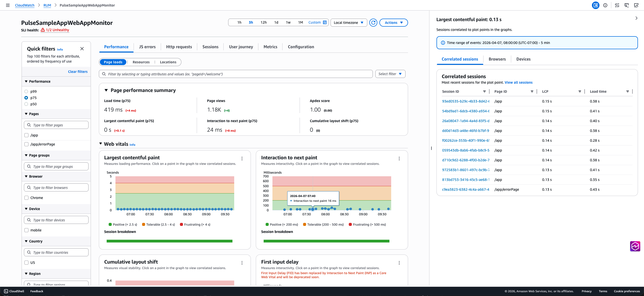644x296 pixels.
Task: Click the info circle icon in top bar
Action: pos(605,5)
